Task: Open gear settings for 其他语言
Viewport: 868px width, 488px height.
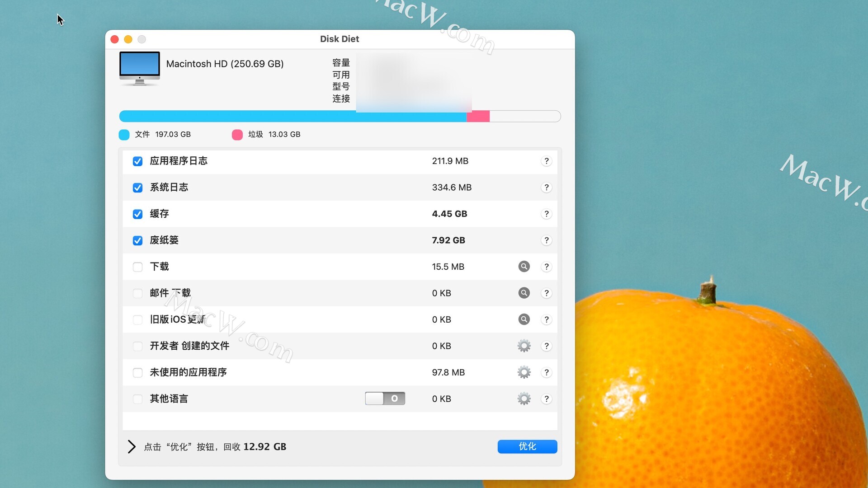Action: (524, 399)
